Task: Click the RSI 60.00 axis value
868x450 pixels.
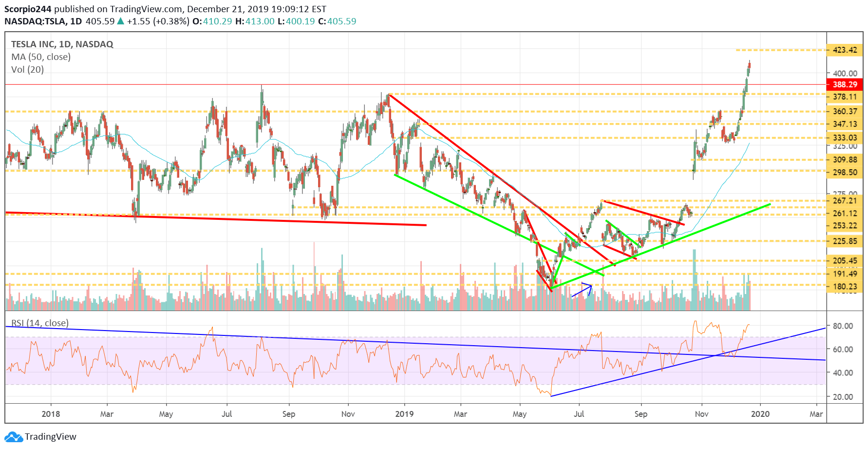Action: pos(843,349)
